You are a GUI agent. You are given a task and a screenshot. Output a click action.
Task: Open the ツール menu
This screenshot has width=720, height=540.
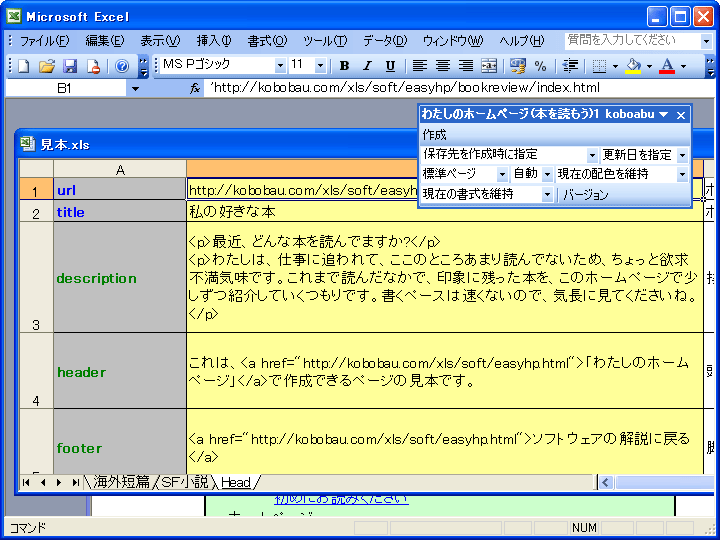tap(325, 41)
